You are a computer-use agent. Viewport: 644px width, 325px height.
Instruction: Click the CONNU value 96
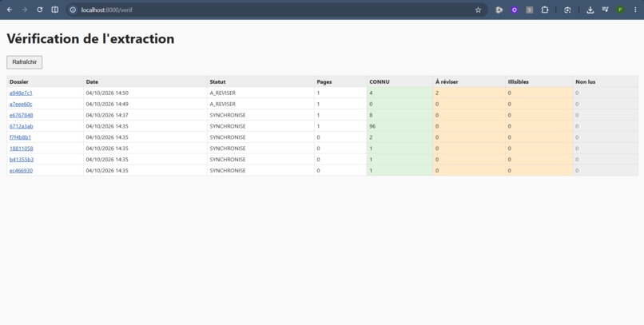tap(372, 126)
